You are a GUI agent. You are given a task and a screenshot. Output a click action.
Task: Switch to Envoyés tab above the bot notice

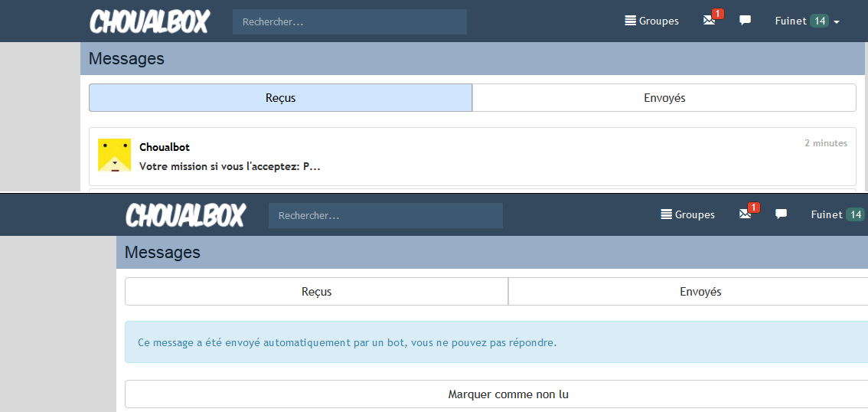point(700,292)
